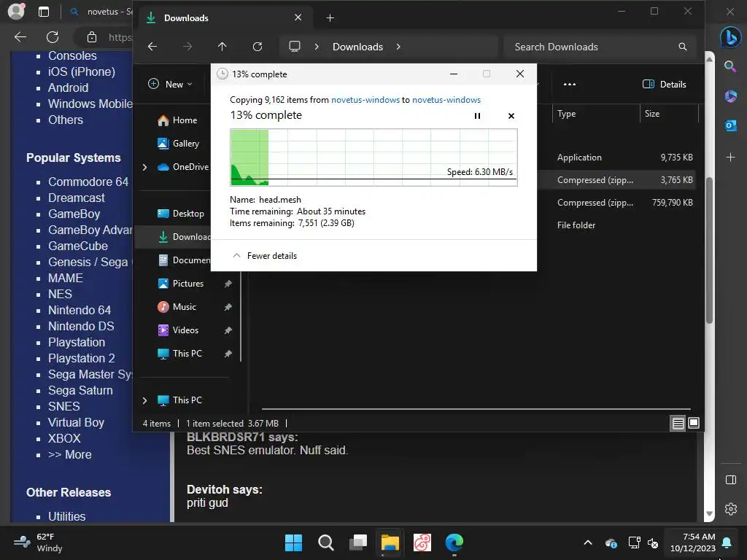Screen dimensions: 747x560
Task: Add a new Explorer tab
Action: [x=330, y=18]
